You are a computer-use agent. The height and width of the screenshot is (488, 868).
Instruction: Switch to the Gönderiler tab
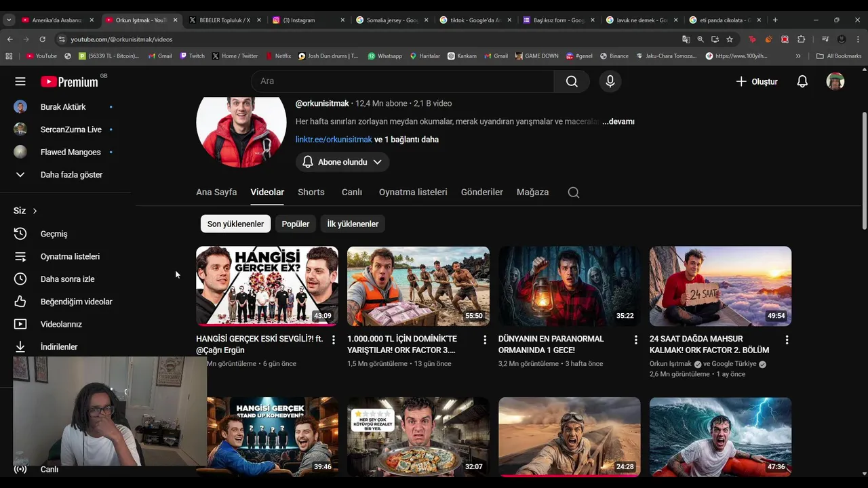pyautogui.click(x=482, y=192)
